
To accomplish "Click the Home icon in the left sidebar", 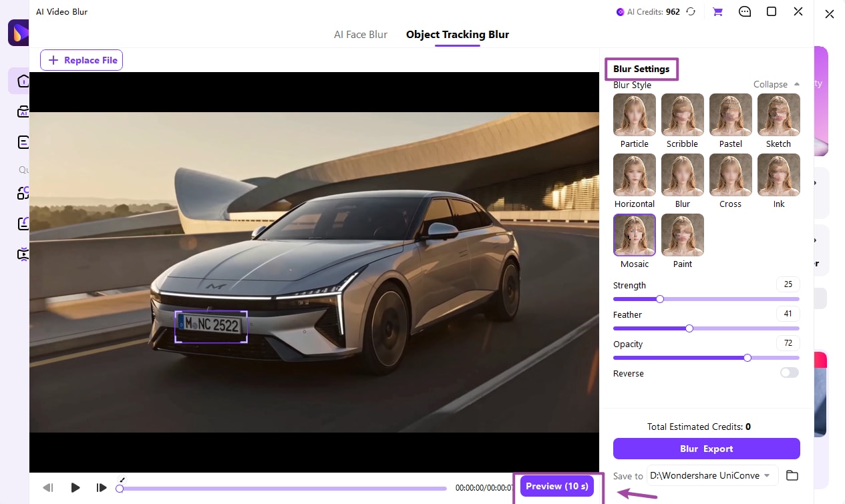I will point(23,81).
